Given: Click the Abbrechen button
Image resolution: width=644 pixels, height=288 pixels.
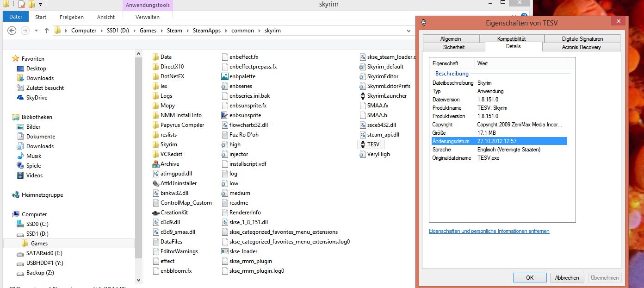Looking at the screenshot, I should 567,278.
